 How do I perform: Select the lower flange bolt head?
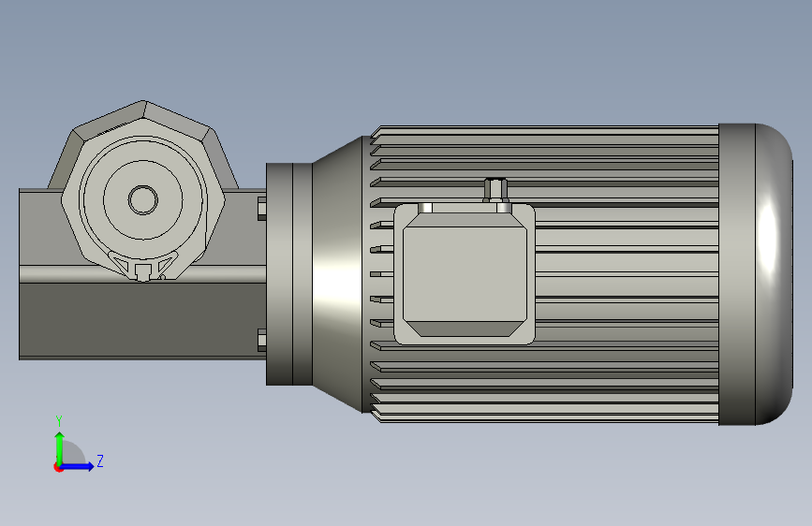point(262,341)
